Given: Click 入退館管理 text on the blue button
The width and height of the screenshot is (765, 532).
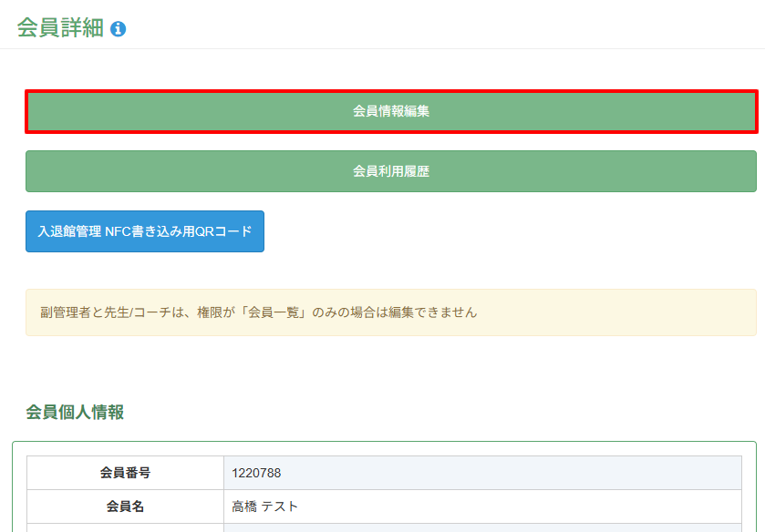Looking at the screenshot, I should [69, 232].
